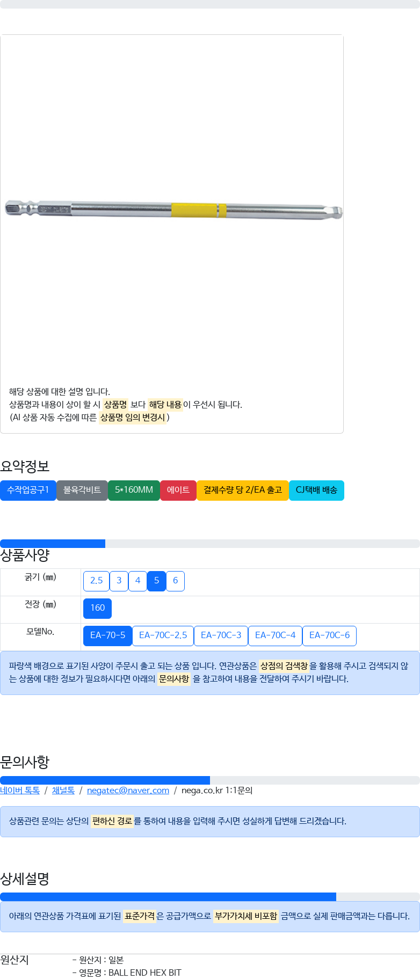Click the negatec@naver.com email link
This screenshot has width=420, height=980.
(128, 791)
